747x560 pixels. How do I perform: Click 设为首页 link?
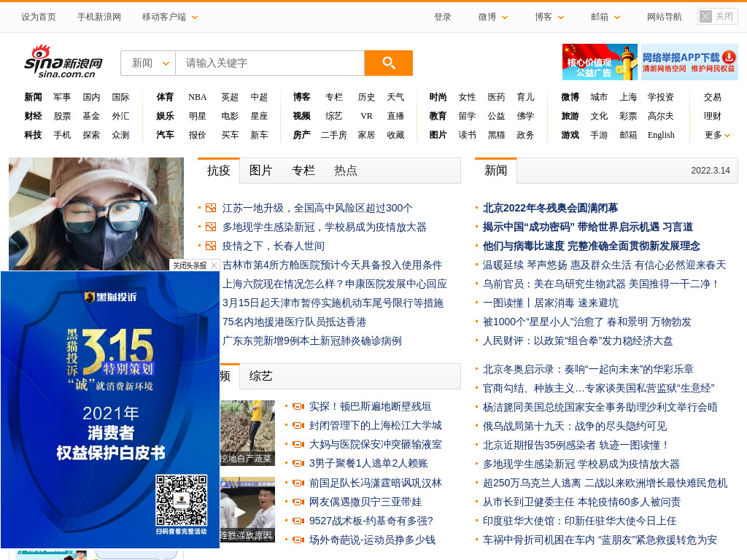click(38, 17)
